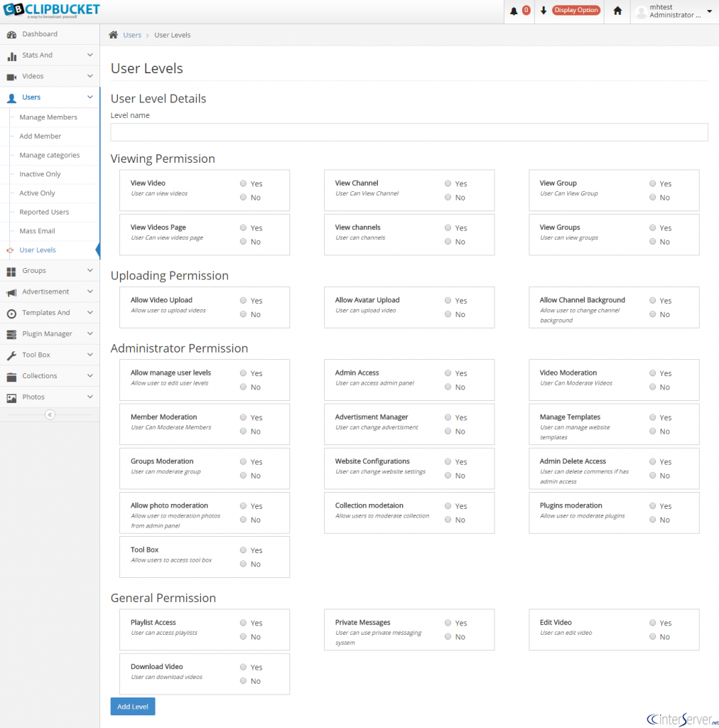Open Add Member submenu item
Viewport: 719px width, 728px height.
click(40, 136)
